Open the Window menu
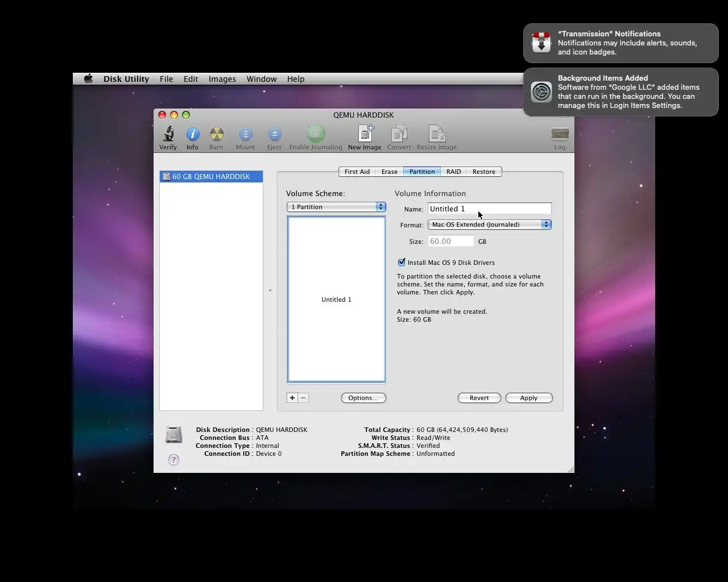This screenshot has width=728, height=582. point(262,79)
